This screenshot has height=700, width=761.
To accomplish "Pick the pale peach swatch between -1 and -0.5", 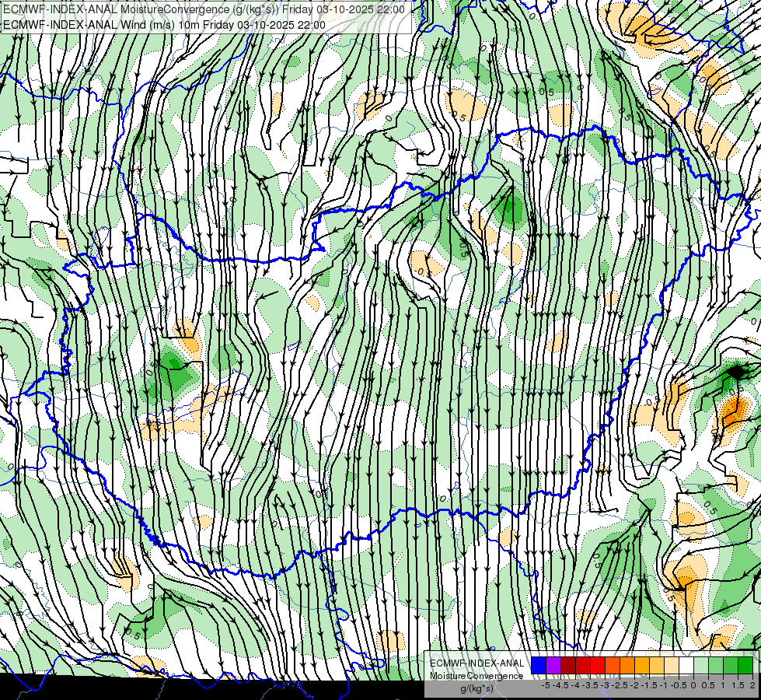I will [x=672, y=665].
